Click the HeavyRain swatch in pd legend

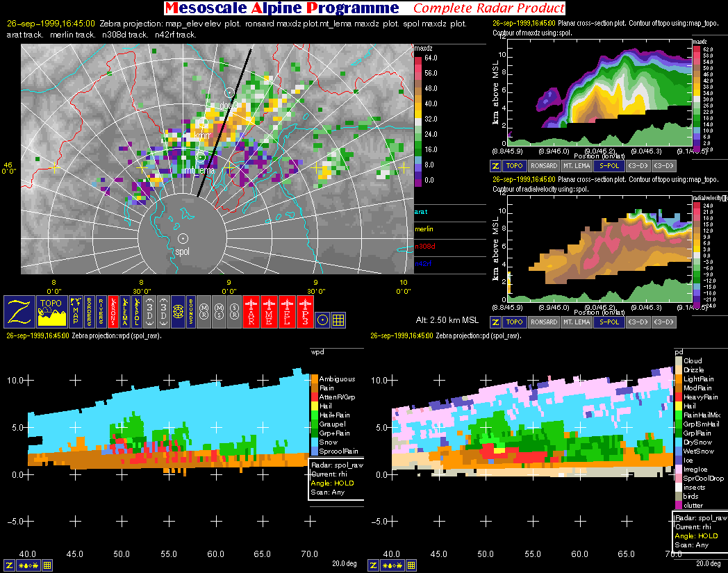coord(679,397)
